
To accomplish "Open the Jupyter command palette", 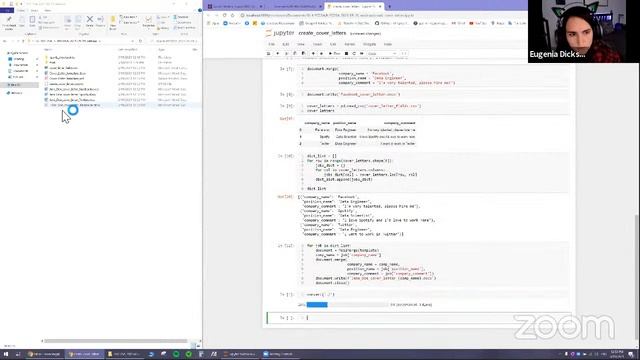I will [x=404, y=53].
